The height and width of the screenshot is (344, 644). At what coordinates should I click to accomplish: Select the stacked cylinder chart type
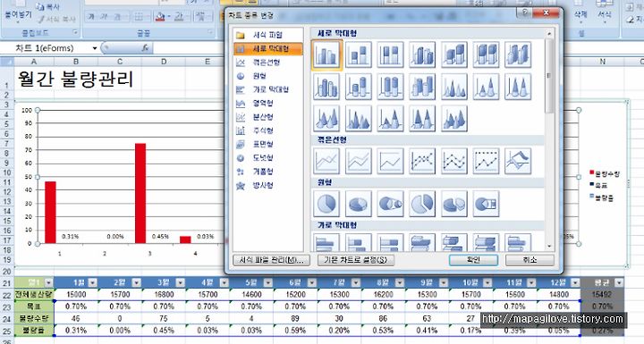359,87
